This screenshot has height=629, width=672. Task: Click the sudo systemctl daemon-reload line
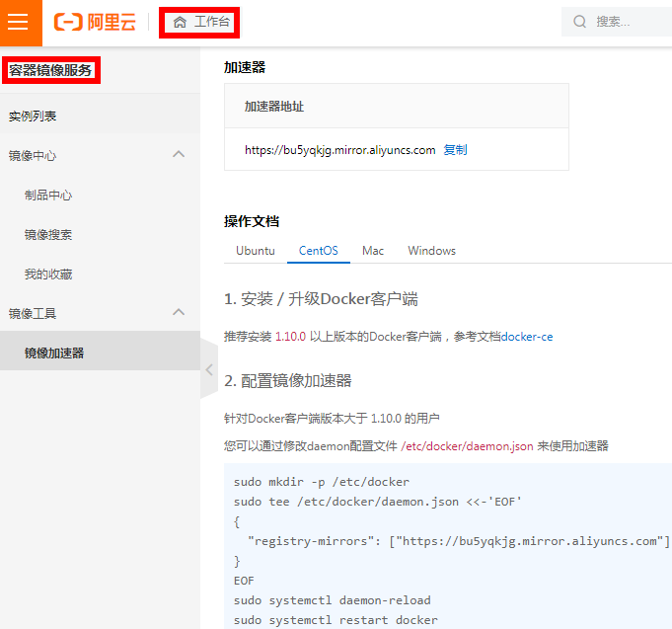tap(333, 600)
